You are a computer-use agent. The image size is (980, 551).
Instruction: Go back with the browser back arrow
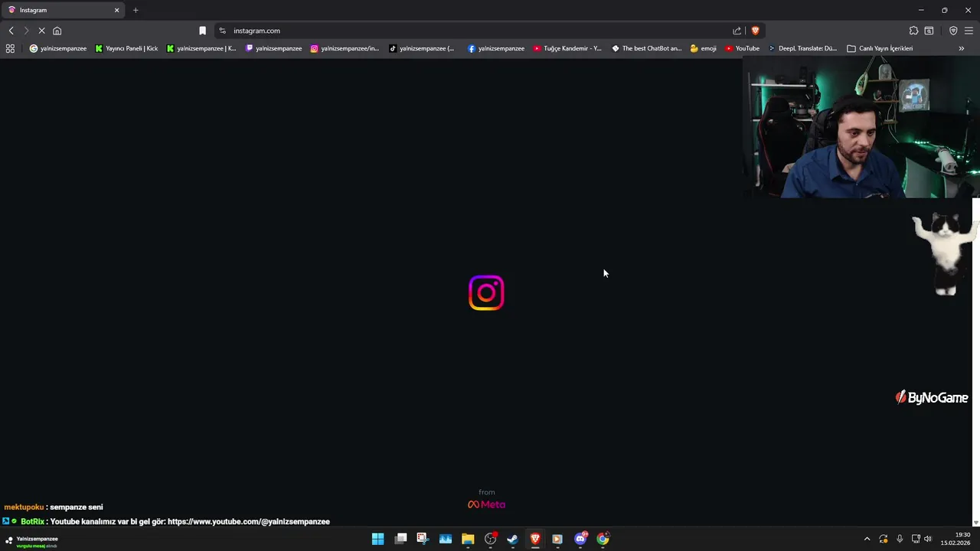[11, 31]
